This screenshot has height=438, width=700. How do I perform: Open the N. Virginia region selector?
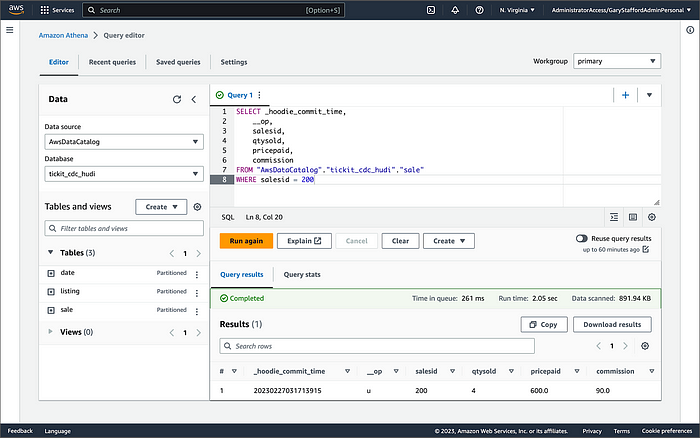pyautogui.click(x=517, y=10)
